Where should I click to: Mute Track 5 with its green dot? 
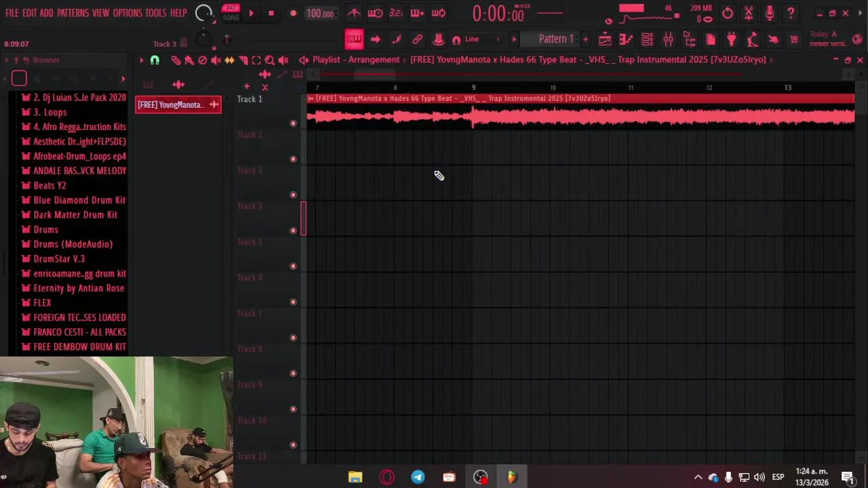pos(293,266)
